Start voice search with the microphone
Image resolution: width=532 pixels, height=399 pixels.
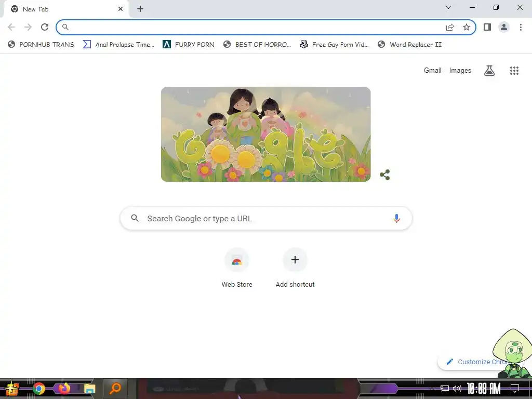point(396,219)
